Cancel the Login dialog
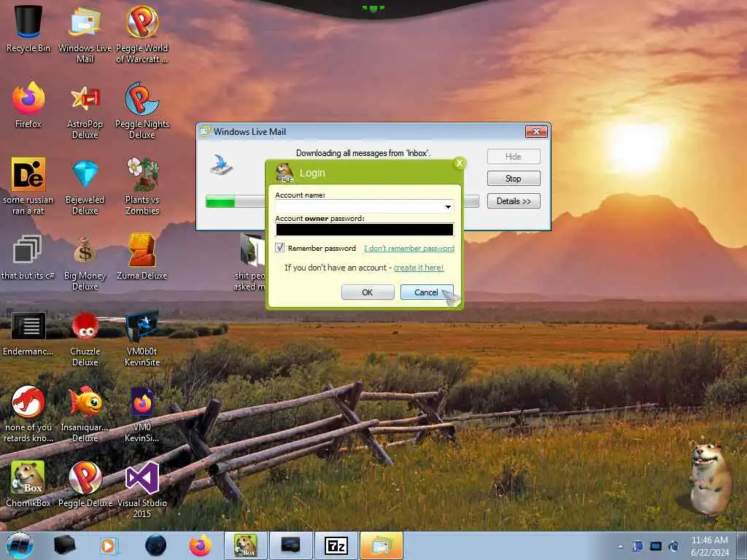 pyautogui.click(x=426, y=292)
